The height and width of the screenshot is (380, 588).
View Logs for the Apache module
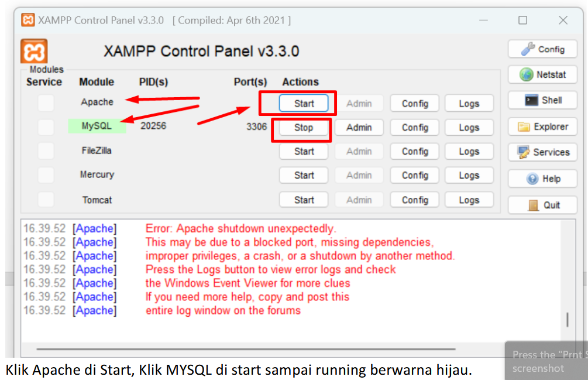pyautogui.click(x=469, y=104)
